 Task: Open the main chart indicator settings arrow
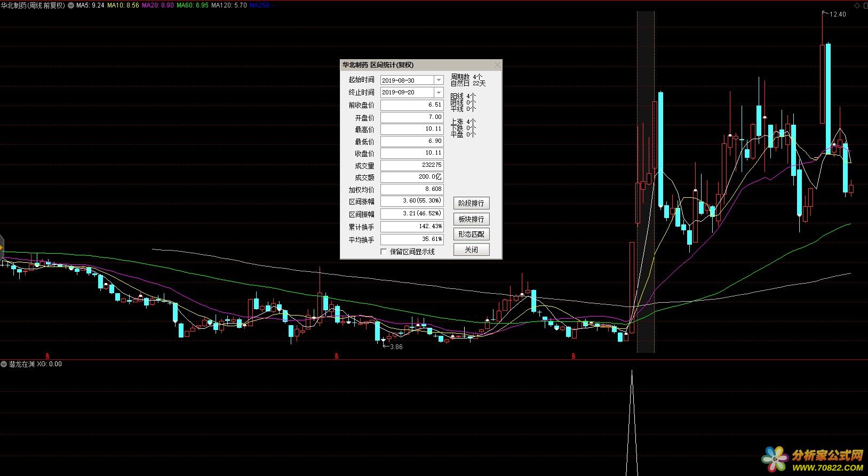71,5
